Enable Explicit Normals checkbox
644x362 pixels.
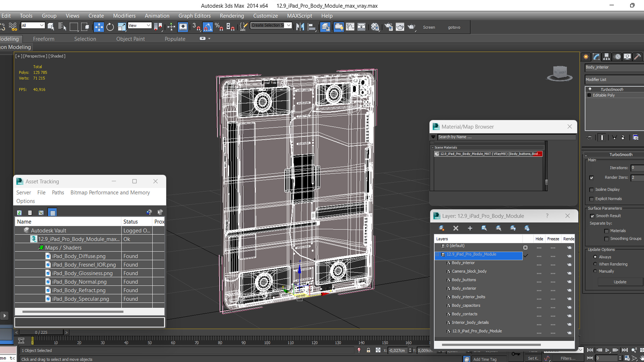[591, 199]
